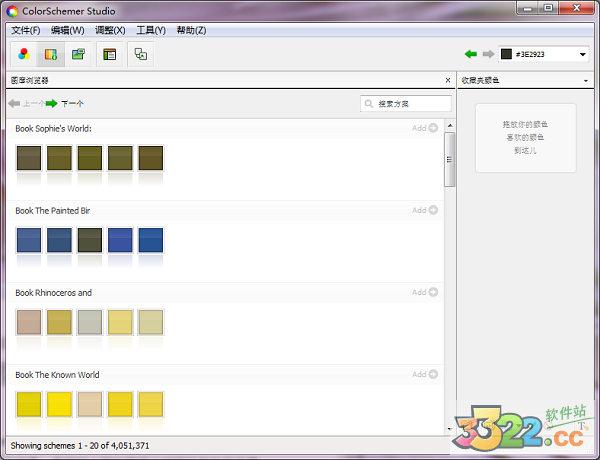
Task: Add Book The Painted Bir scheme
Action: [425, 210]
